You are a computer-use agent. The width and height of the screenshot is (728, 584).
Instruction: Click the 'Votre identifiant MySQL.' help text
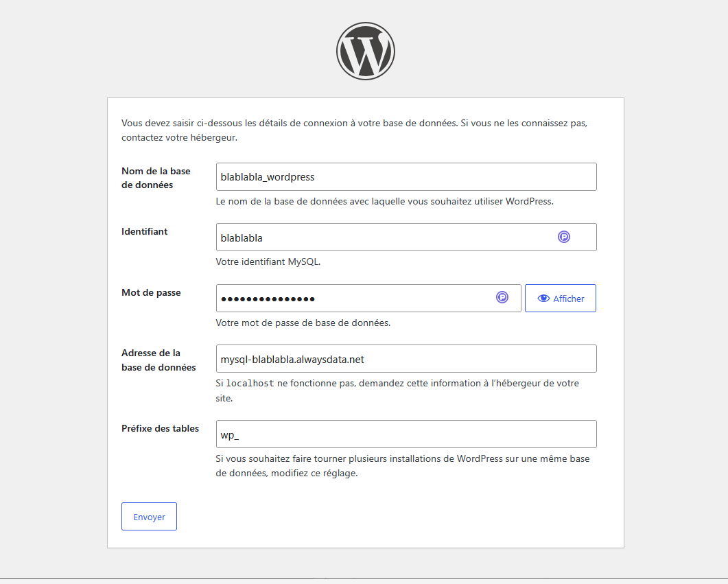tap(268, 262)
